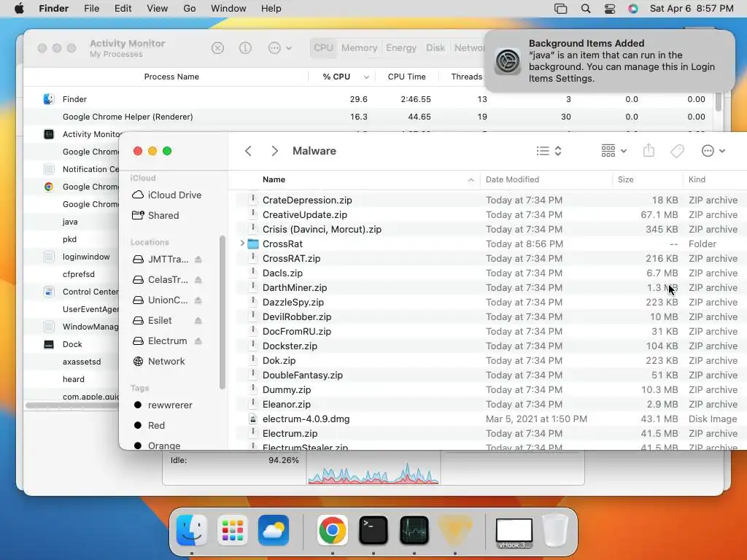
Task: Switch to Energy tab in Activity Monitor
Action: click(x=401, y=48)
